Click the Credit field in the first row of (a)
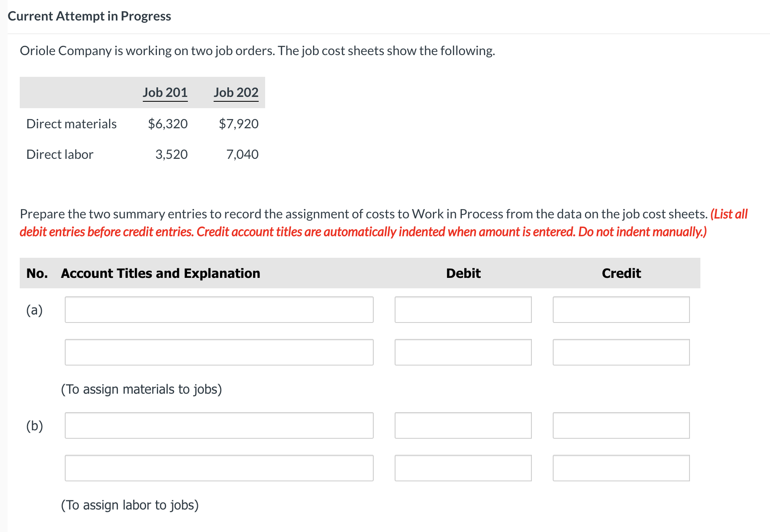770x532 pixels. 621,310
